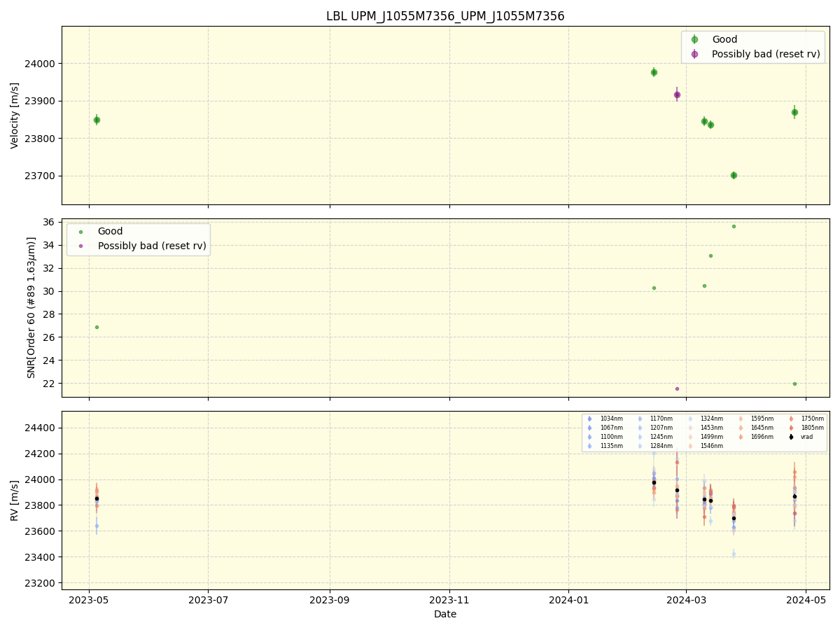Click the purple marker in the velocity legend
The image size is (840, 630).
click(x=694, y=54)
